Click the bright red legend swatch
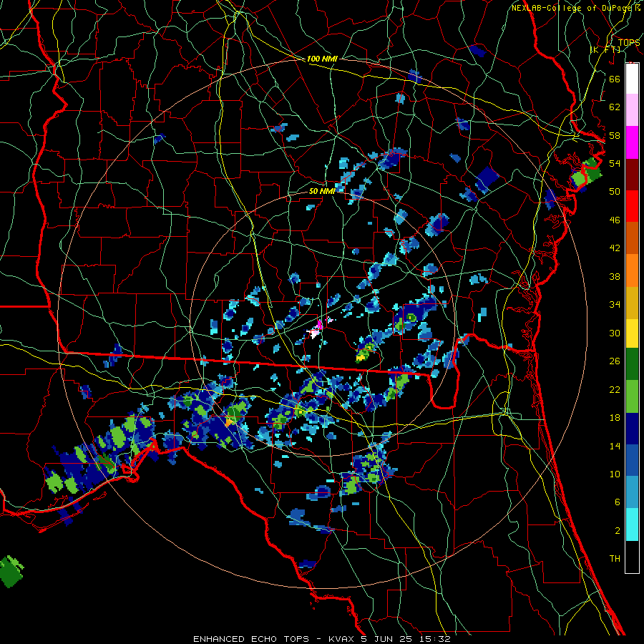 pyautogui.click(x=632, y=206)
